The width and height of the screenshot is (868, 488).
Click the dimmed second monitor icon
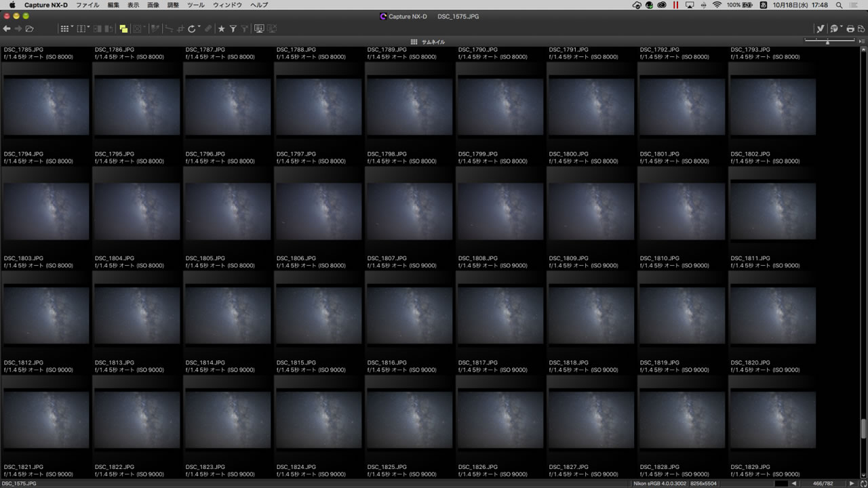272,28
